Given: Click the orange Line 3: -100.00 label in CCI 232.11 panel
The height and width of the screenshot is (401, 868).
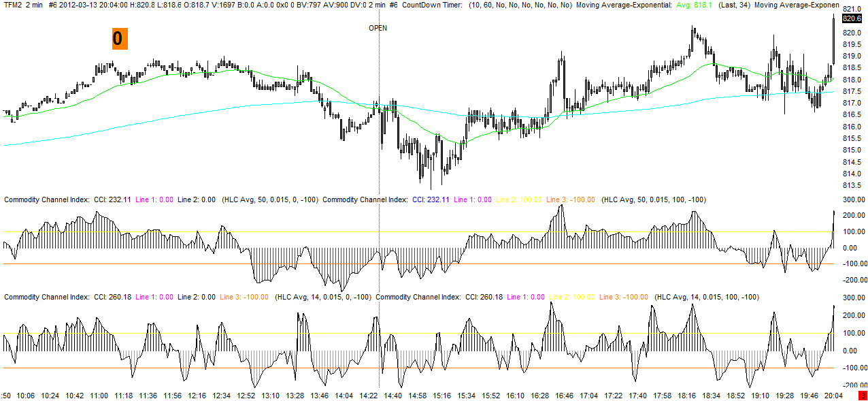Looking at the screenshot, I should coord(570,199).
